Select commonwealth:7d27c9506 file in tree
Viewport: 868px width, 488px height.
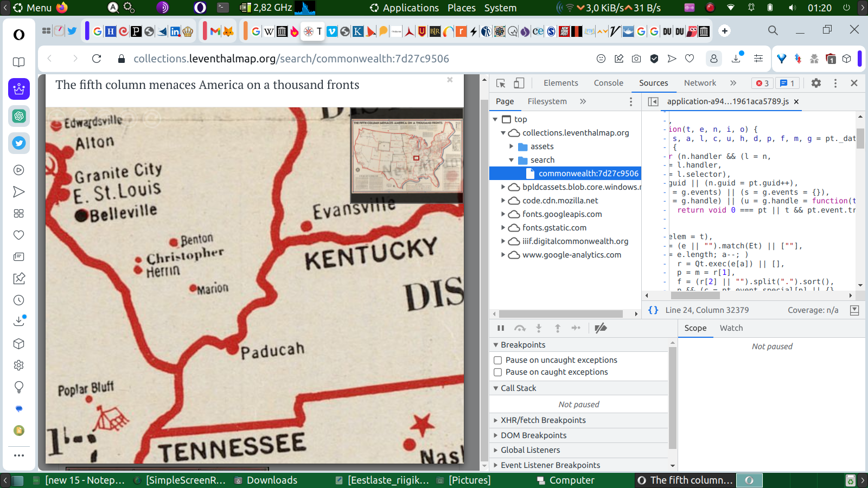pyautogui.click(x=588, y=174)
